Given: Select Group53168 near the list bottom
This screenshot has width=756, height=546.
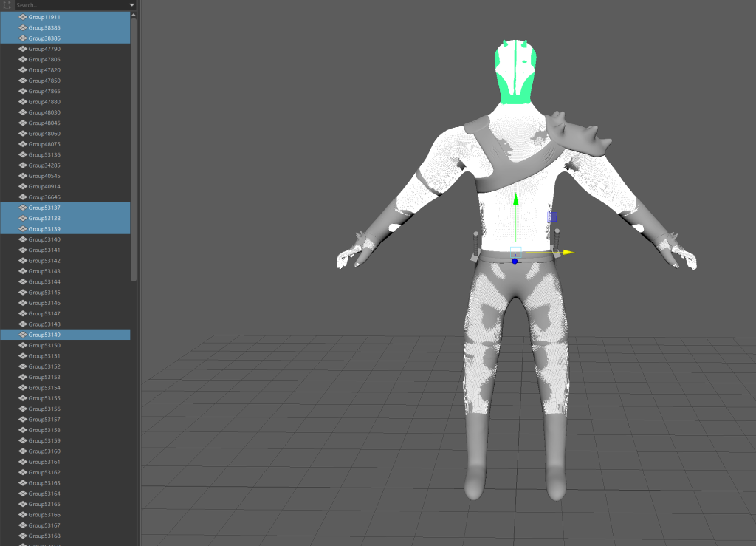Looking at the screenshot, I should (x=44, y=536).
